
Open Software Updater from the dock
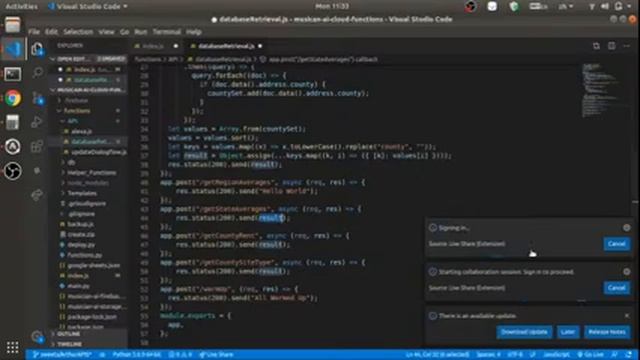click(x=12, y=147)
